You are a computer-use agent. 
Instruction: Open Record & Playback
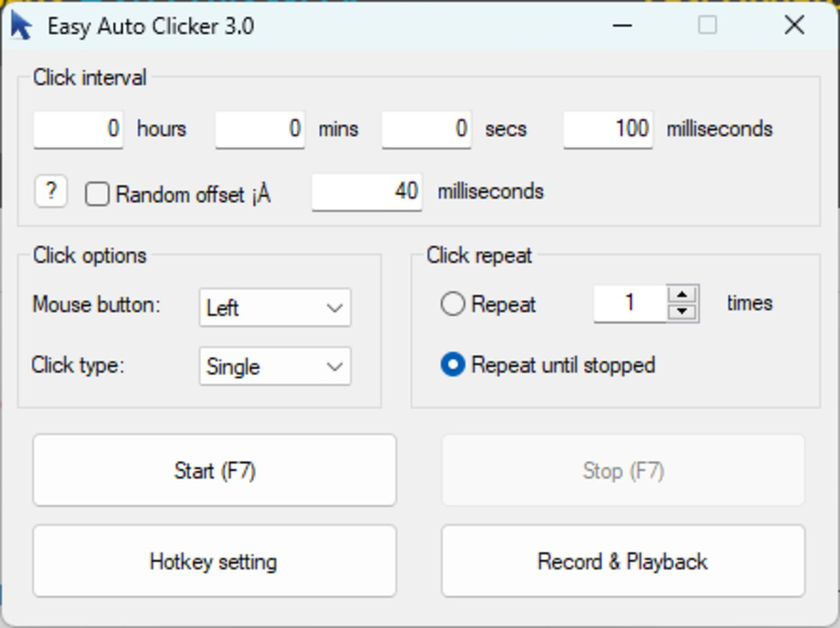click(x=623, y=560)
